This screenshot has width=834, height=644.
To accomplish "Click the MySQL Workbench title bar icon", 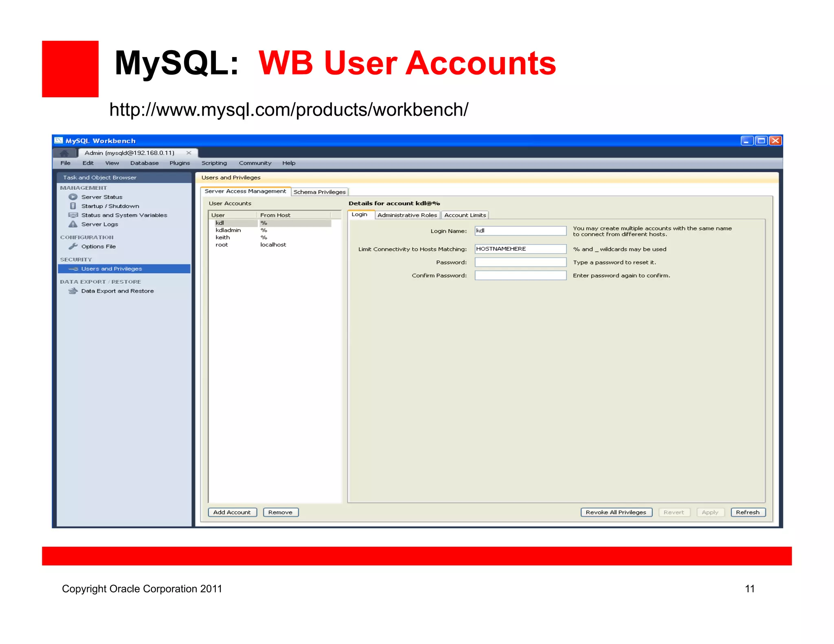I will coord(59,140).
